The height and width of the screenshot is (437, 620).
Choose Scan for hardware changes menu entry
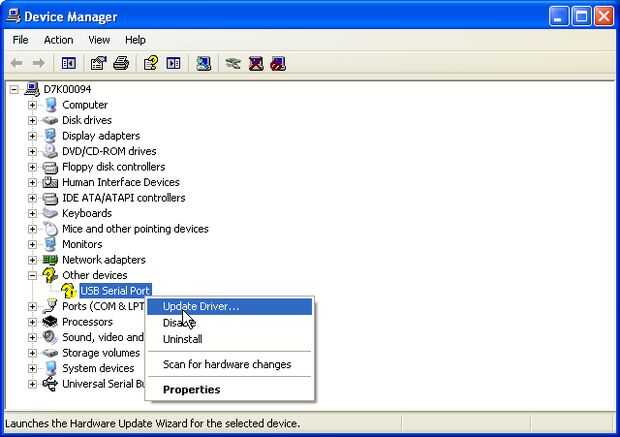230,364
